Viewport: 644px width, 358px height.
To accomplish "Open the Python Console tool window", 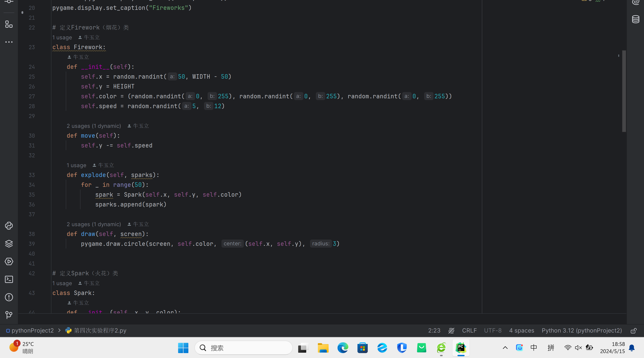I will coord(9,225).
